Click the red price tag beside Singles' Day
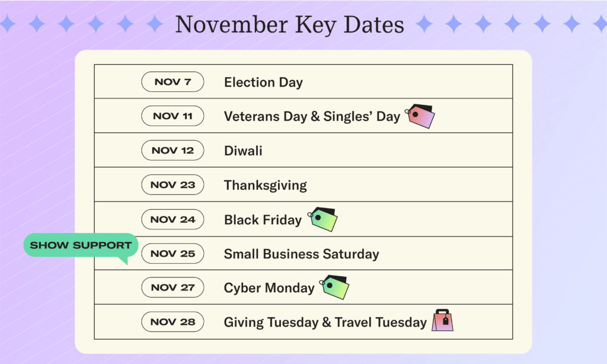The image size is (607, 364). (420, 116)
